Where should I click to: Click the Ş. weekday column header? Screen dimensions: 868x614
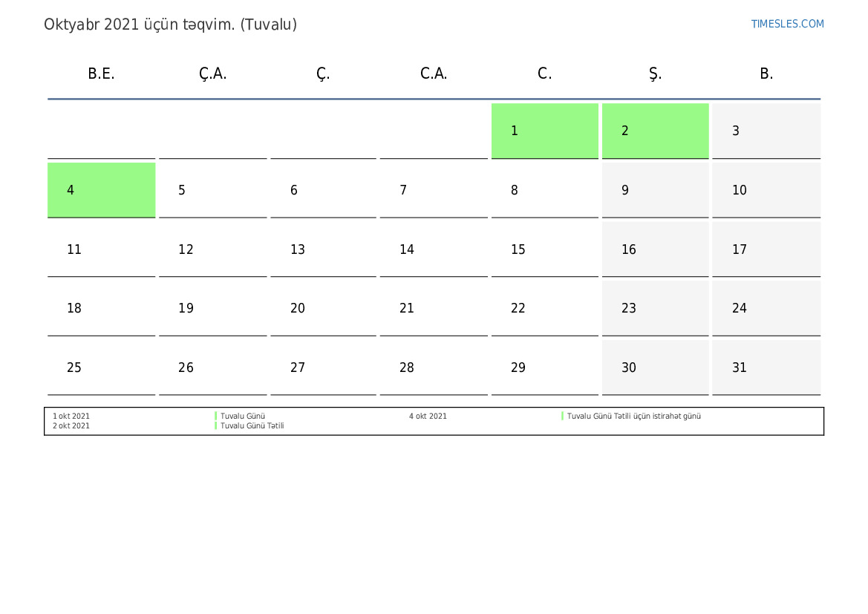pyautogui.click(x=655, y=74)
